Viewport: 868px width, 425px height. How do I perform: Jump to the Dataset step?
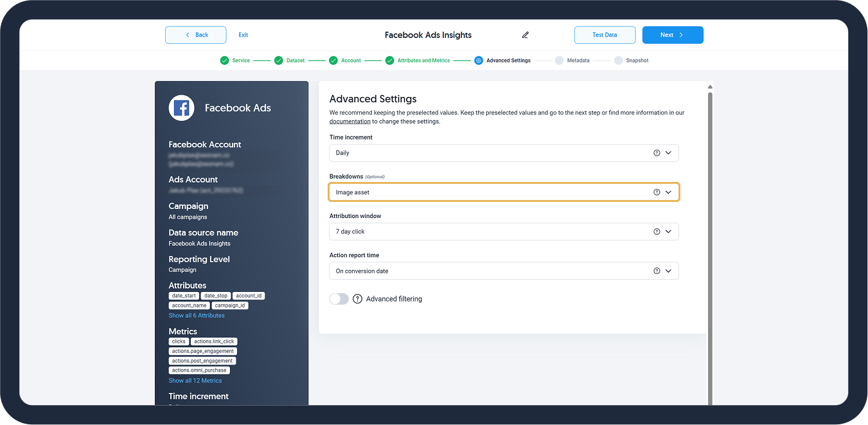295,60
